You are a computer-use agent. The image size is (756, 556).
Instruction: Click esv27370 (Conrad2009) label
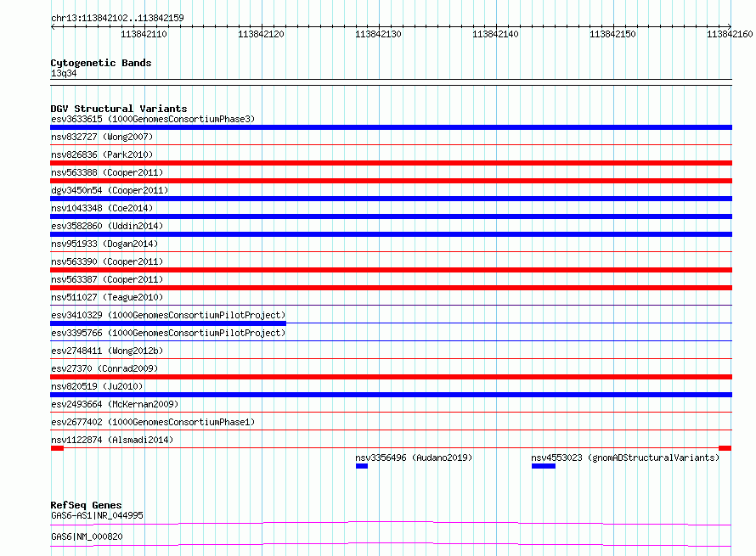click(104, 368)
